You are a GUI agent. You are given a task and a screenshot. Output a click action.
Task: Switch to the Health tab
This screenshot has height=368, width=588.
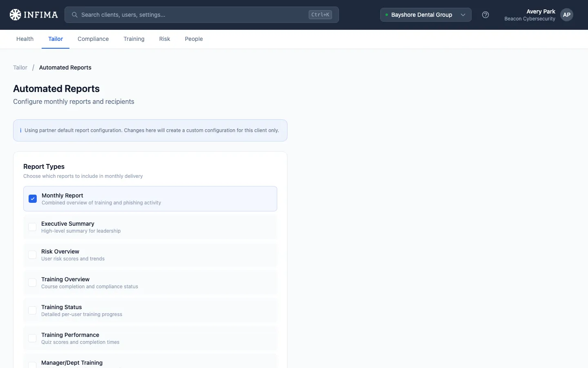point(25,39)
